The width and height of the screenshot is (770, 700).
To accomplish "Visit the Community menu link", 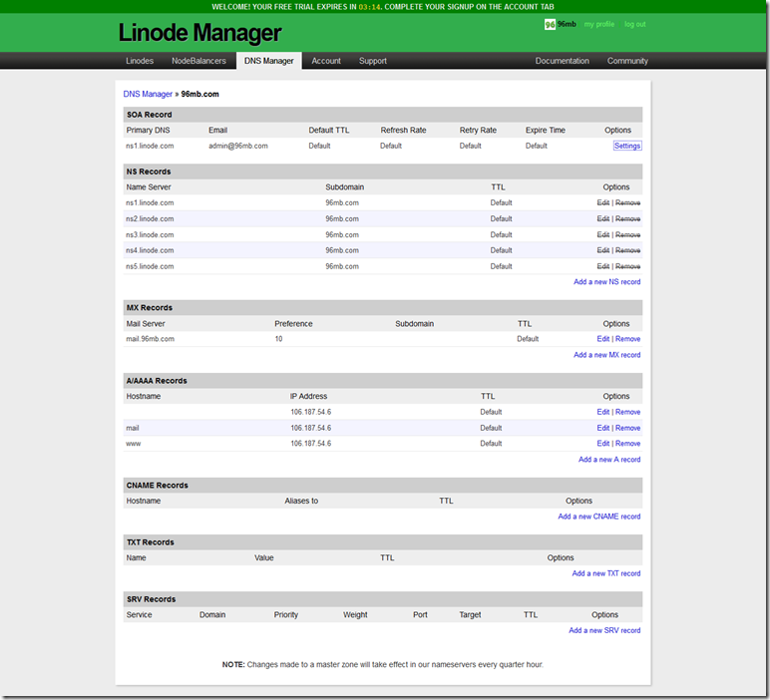I will (627, 61).
